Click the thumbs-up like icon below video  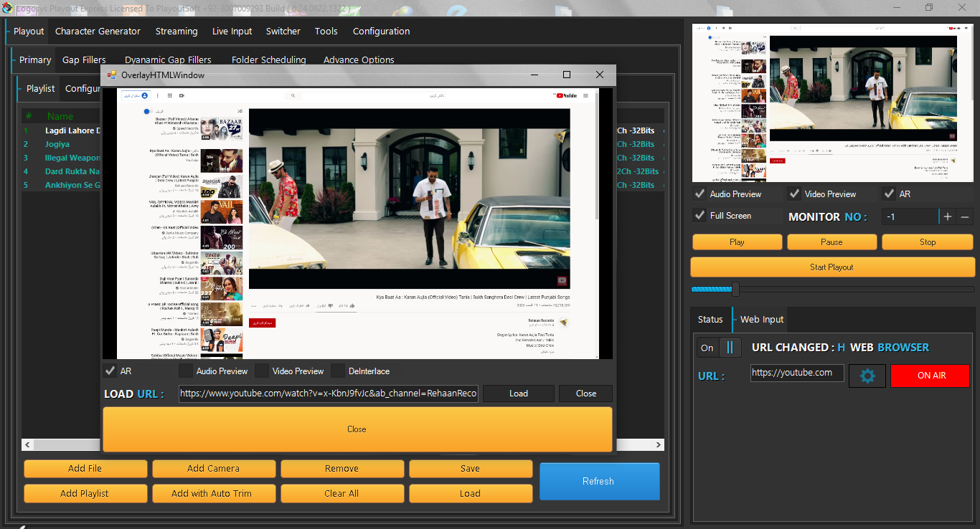352,306
